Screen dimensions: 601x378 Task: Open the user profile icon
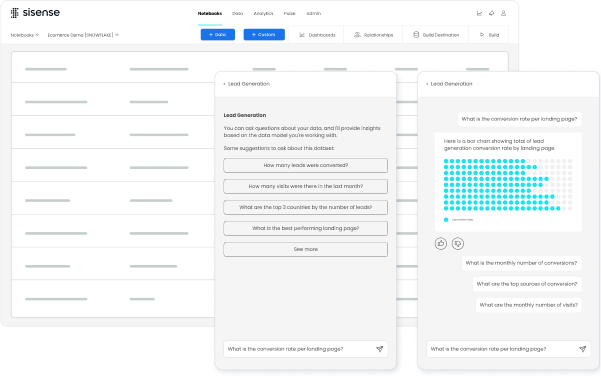point(503,13)
